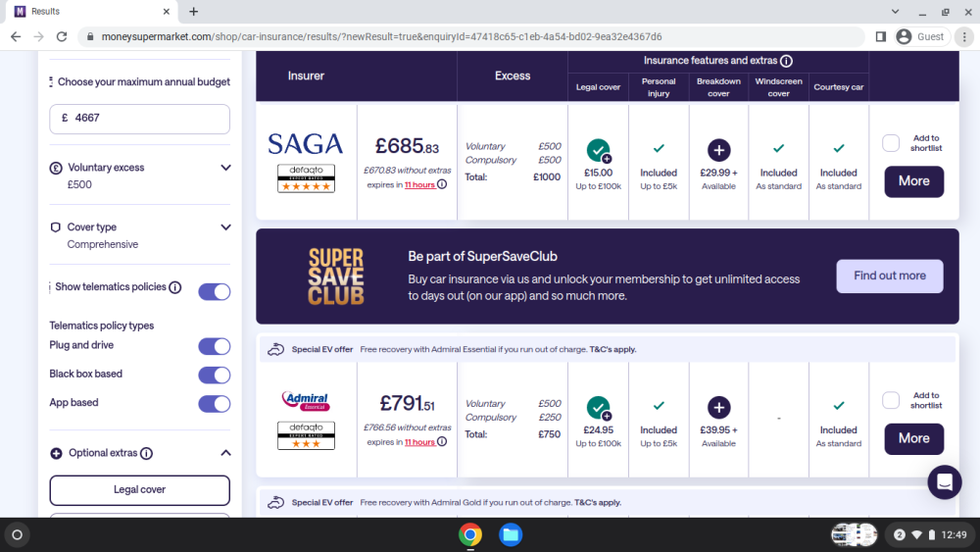Select the Legal cover optional extra
980x552 pixels.
coord(139,490)
